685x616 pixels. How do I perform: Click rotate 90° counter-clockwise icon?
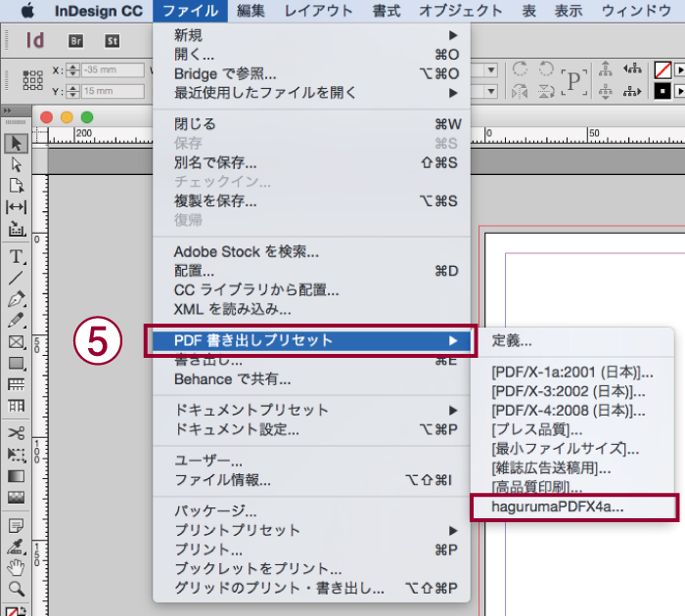546,69
